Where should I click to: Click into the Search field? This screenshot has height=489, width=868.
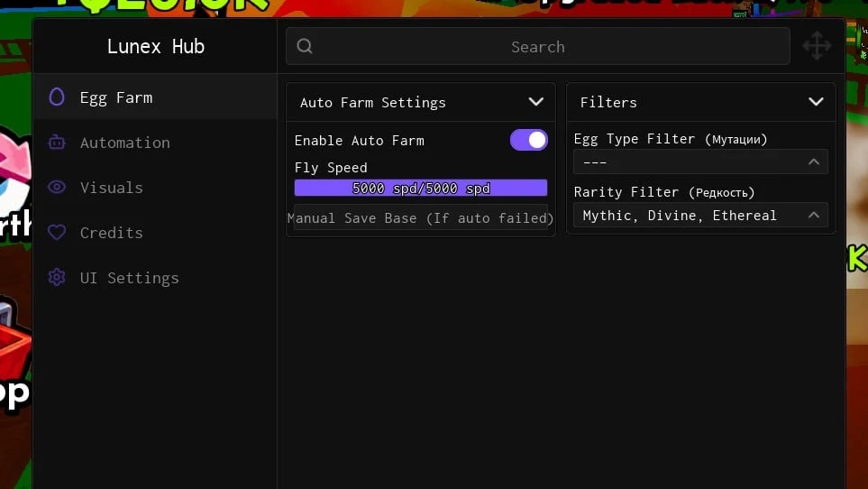coord(537,47)
